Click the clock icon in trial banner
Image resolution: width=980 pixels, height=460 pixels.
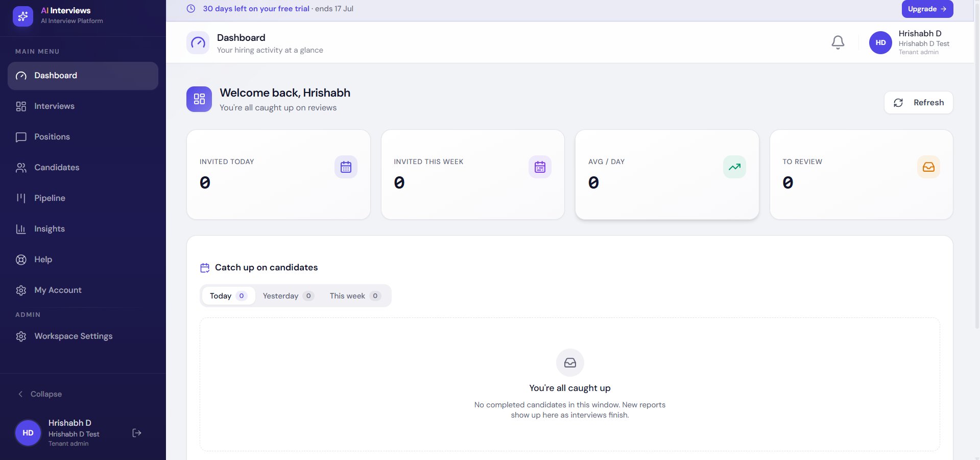click(x=191, y=9)
